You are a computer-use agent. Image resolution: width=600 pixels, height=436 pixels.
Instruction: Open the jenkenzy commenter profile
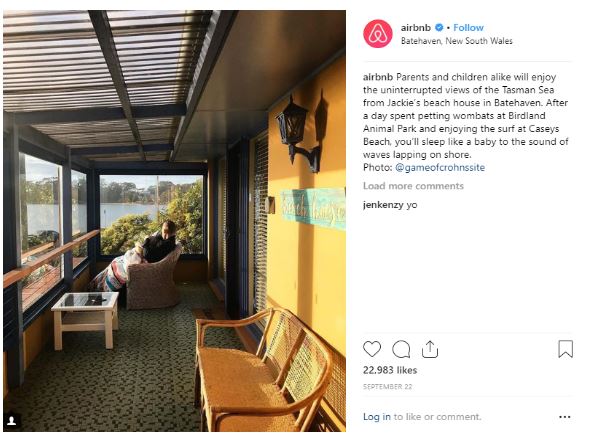[383, 205]
